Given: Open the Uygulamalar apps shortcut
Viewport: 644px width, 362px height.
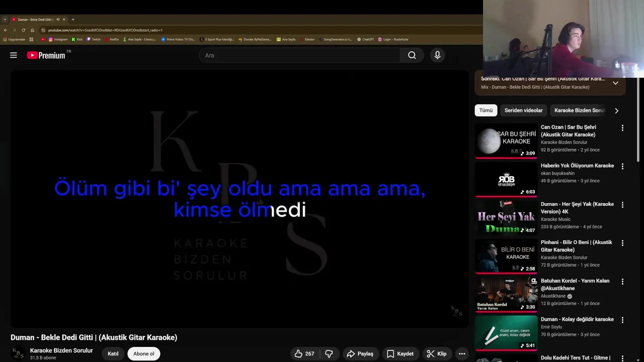Looking at the screenshot, I should tap(14, 39).
